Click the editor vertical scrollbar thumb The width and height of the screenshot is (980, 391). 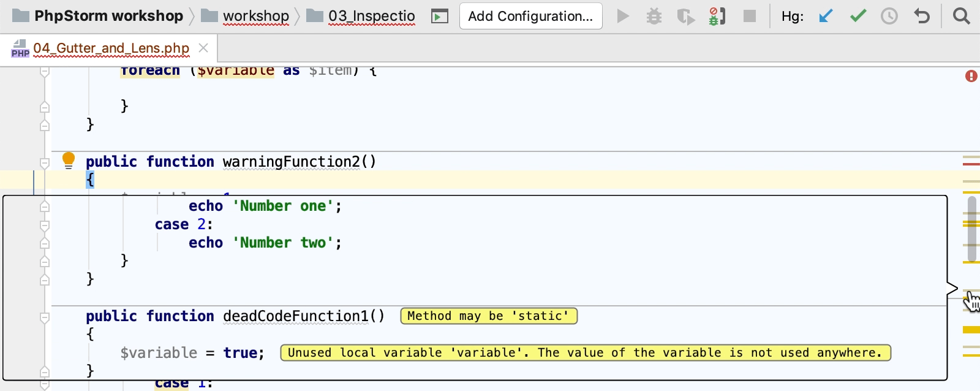[972, 229]
